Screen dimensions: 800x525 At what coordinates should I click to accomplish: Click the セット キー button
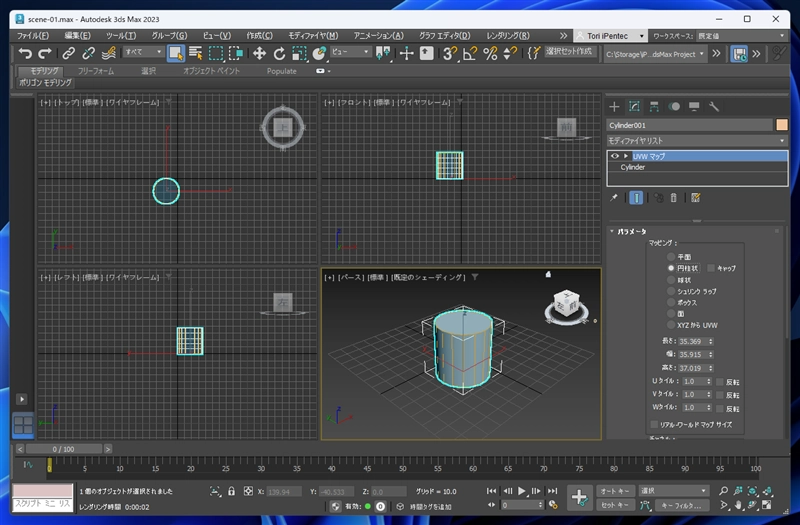tap(615, 505)
